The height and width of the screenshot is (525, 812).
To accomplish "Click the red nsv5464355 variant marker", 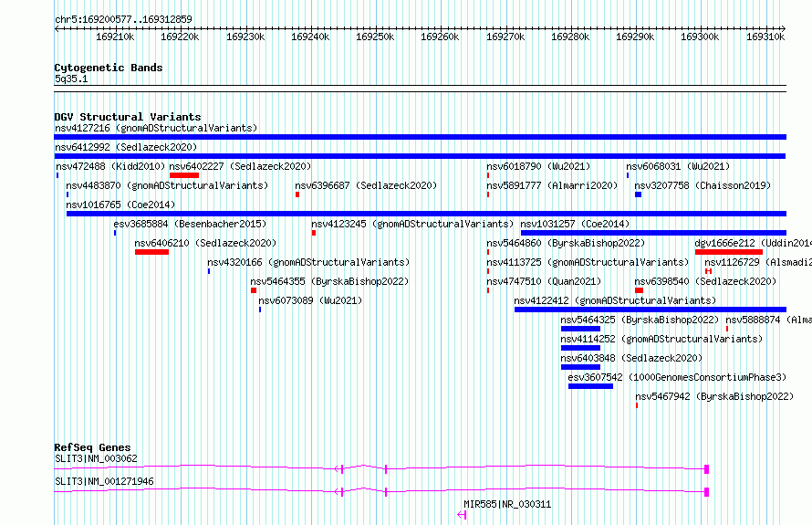I will 254,290.
